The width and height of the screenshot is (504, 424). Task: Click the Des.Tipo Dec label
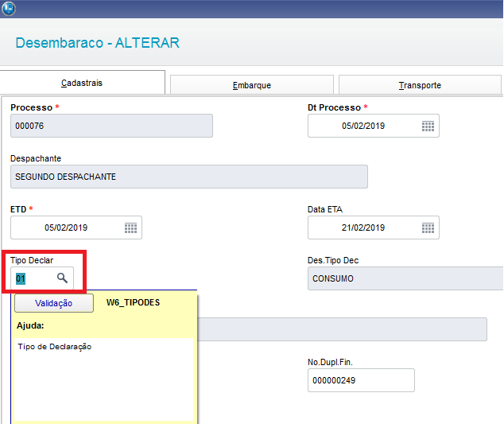(333, 260)
